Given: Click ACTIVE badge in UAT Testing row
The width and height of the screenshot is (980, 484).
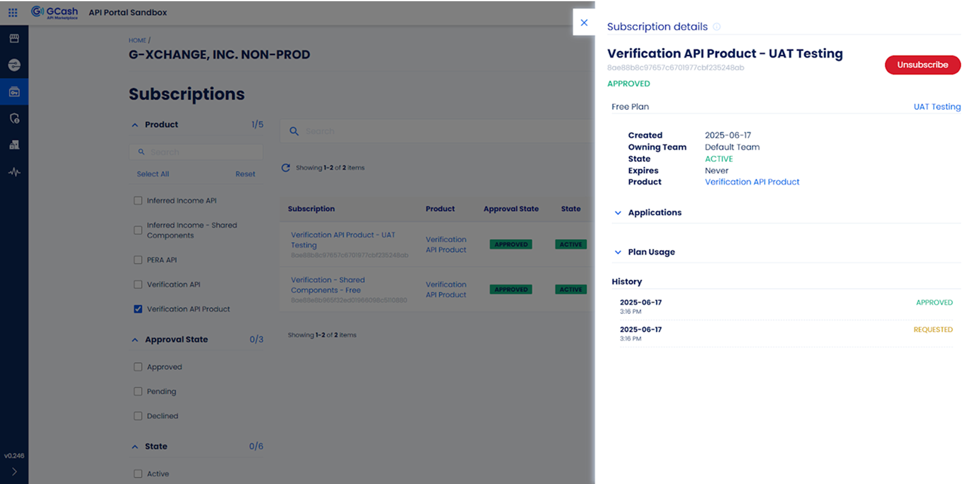Looking at the screenshot, I should click(x=571, y=245).
